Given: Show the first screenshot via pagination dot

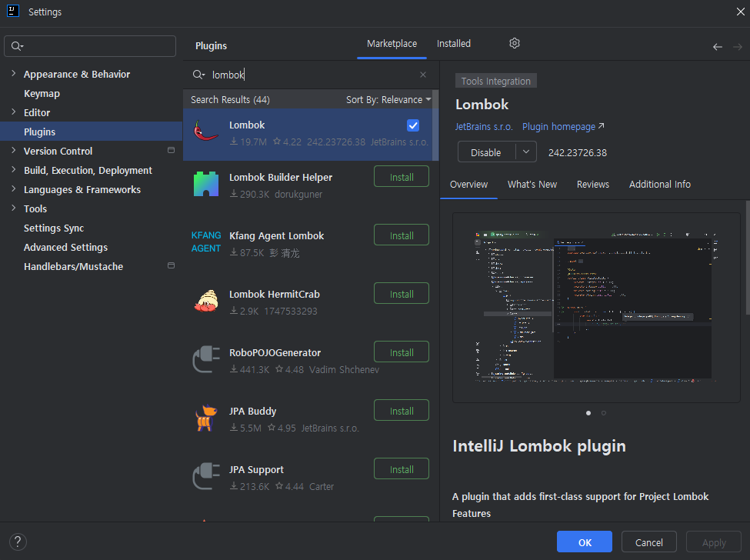Looking at the screenshot, I should click(588, 413).
